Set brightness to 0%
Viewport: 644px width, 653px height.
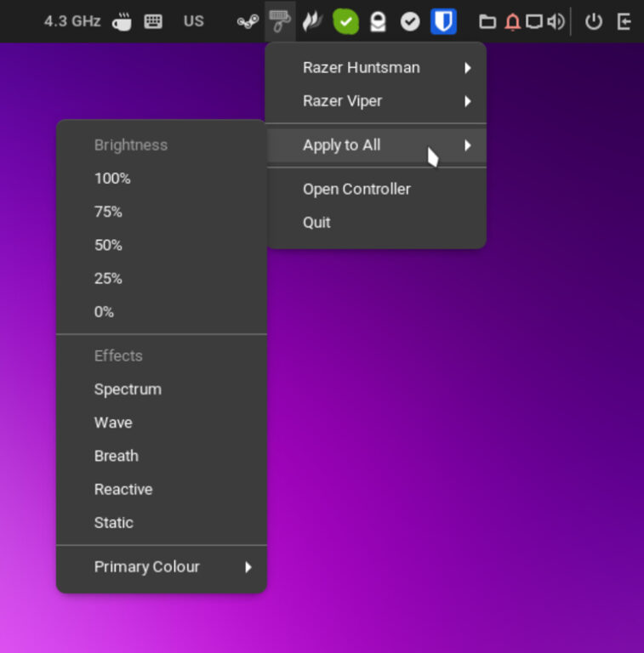[x=162, y=311]
